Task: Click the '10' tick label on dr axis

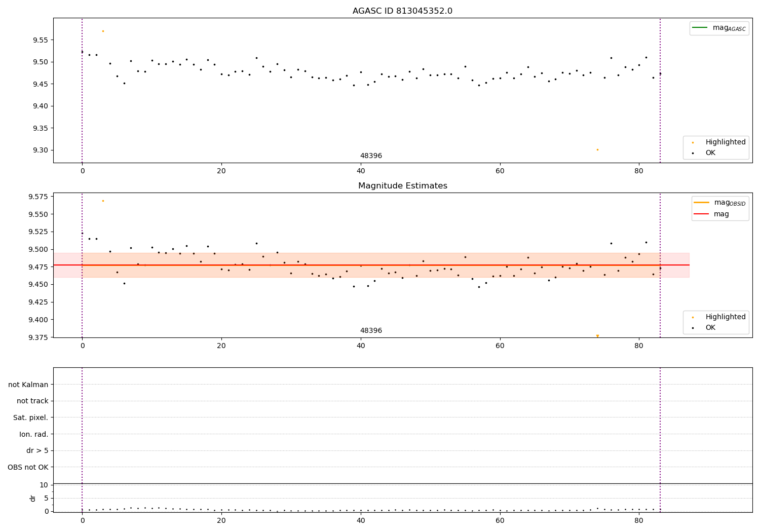Action: [44, 485]
